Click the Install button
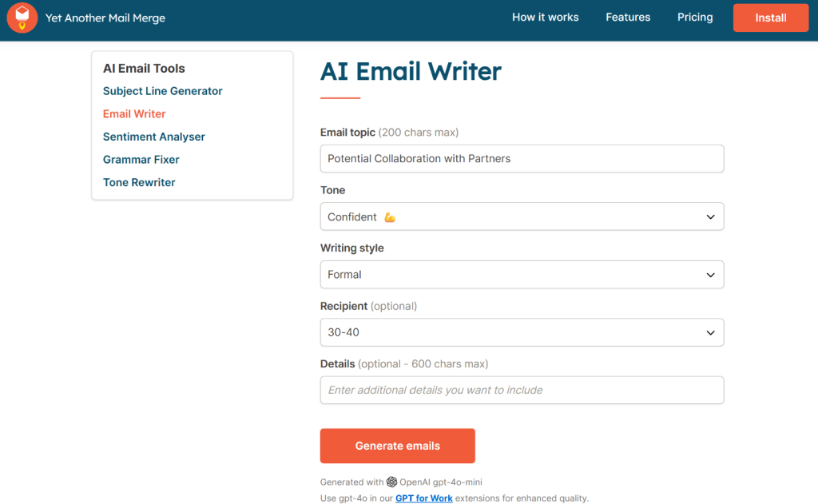The width and height of the screenshot is (818, 504). (x=771, y=18)
